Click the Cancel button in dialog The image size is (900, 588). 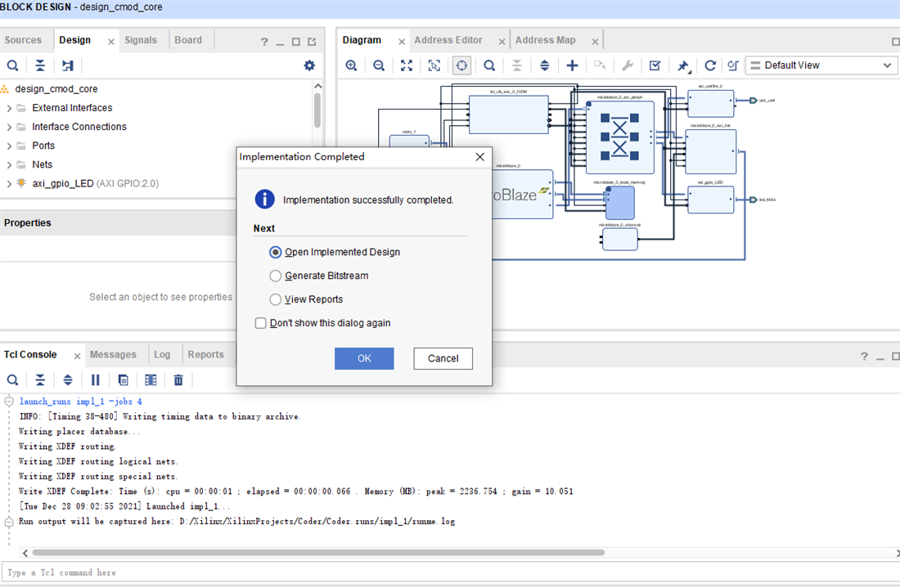coord(443,358)
